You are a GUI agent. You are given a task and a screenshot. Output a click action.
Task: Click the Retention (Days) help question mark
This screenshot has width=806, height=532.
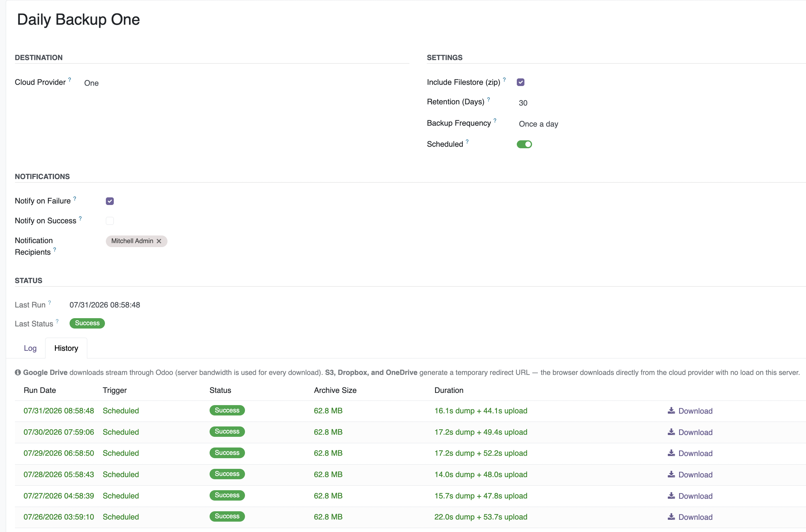[488, 99]
